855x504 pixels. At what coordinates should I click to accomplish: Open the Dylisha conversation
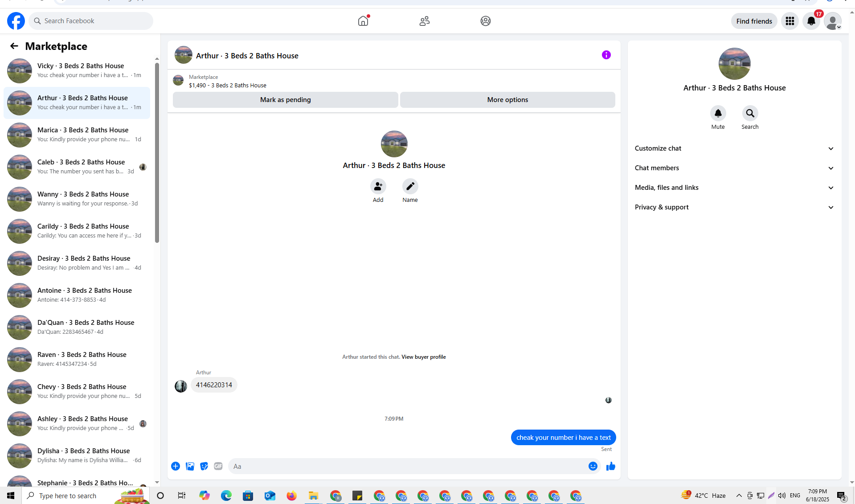point(77,456)
